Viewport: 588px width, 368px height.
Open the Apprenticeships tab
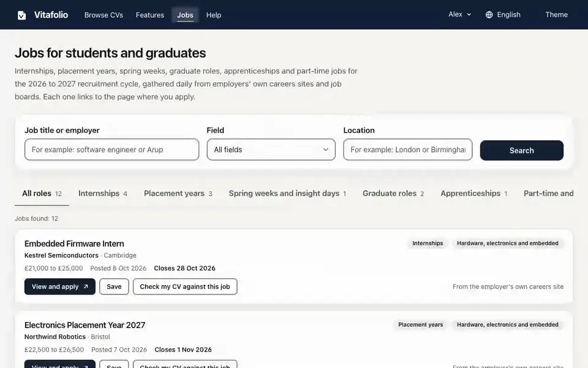pos(473,193)
